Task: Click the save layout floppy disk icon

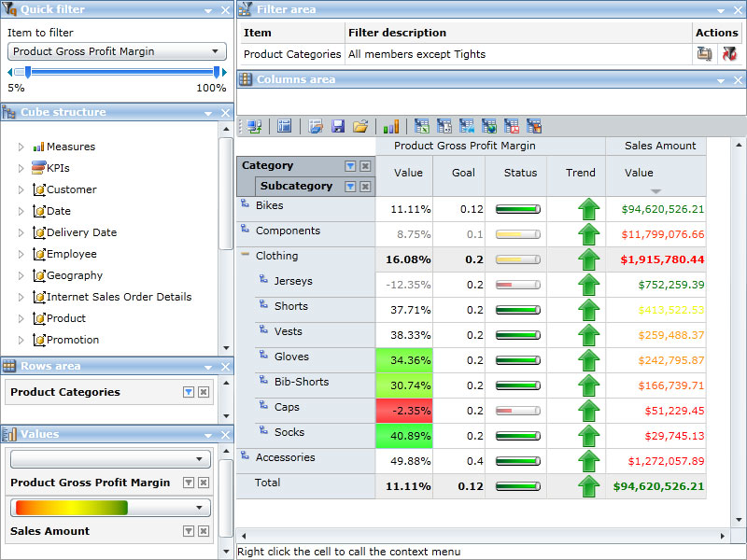Action: click(x=338, y=126)
